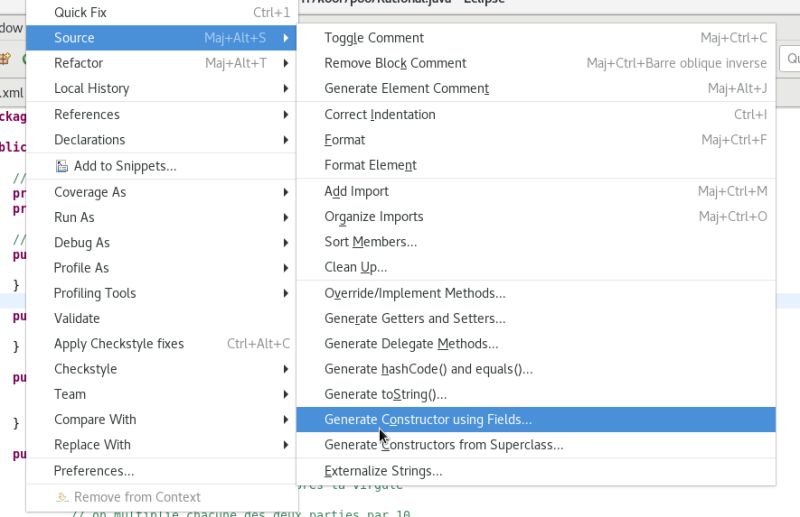Choose Format in Source submenu
800x517 pixels.
pos(536,140)
